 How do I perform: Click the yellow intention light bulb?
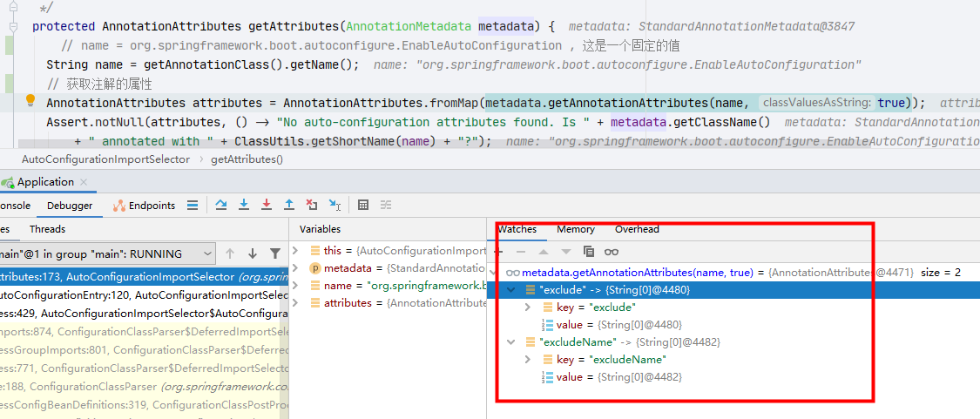[x=29, y=102]
